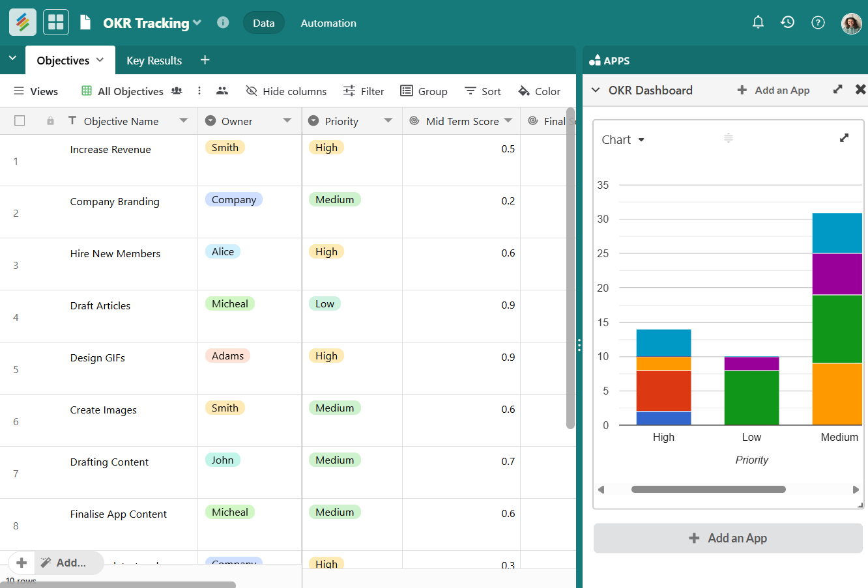Add a new table with plus icon
This screenshot has height=588, width=868.
pyautogui.click(x=205, y=60)
